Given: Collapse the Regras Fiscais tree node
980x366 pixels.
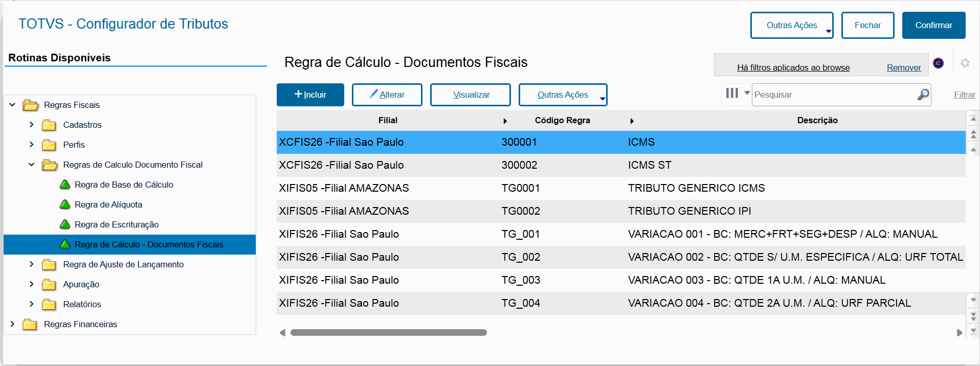Looking at the screenshot, I should coord(13,105).
